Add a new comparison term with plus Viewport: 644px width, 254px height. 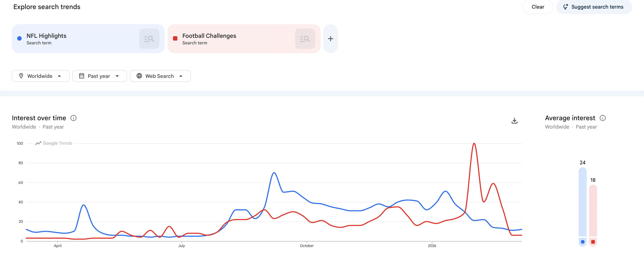(x=330, y=39)
